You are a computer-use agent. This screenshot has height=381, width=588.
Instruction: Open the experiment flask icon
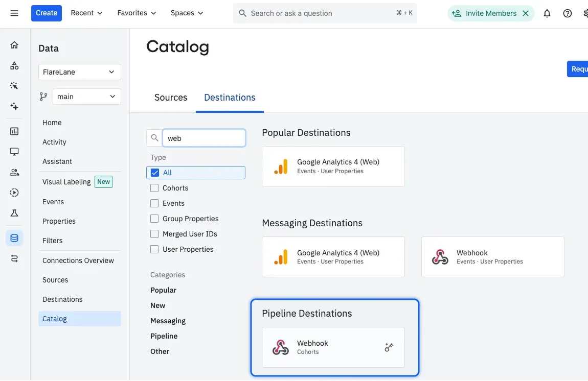pyautogui.click(x=14, y=213)
